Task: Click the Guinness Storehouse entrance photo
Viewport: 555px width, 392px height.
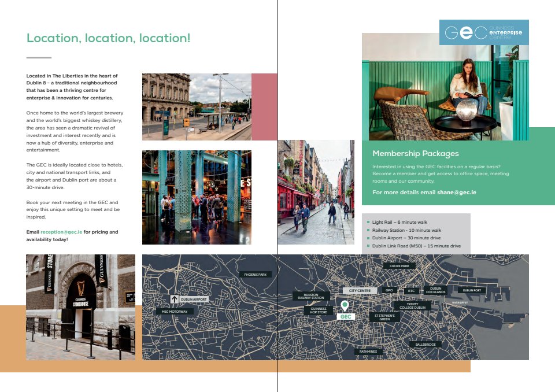Action: [x=81, y=307]
